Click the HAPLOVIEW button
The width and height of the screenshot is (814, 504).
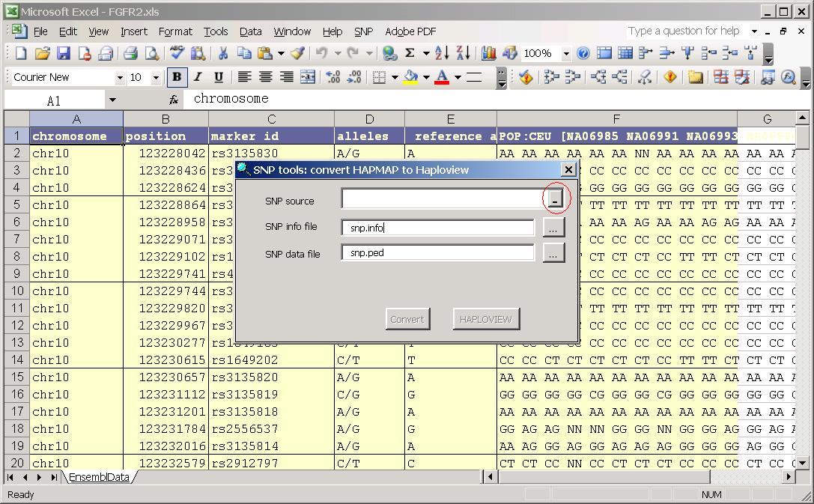tap(485, 319)
